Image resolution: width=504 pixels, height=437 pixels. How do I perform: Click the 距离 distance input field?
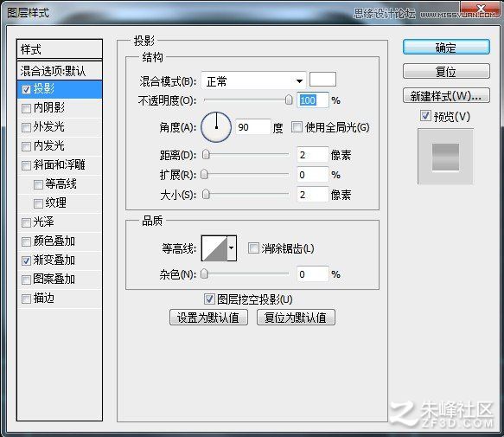(312, 155)
